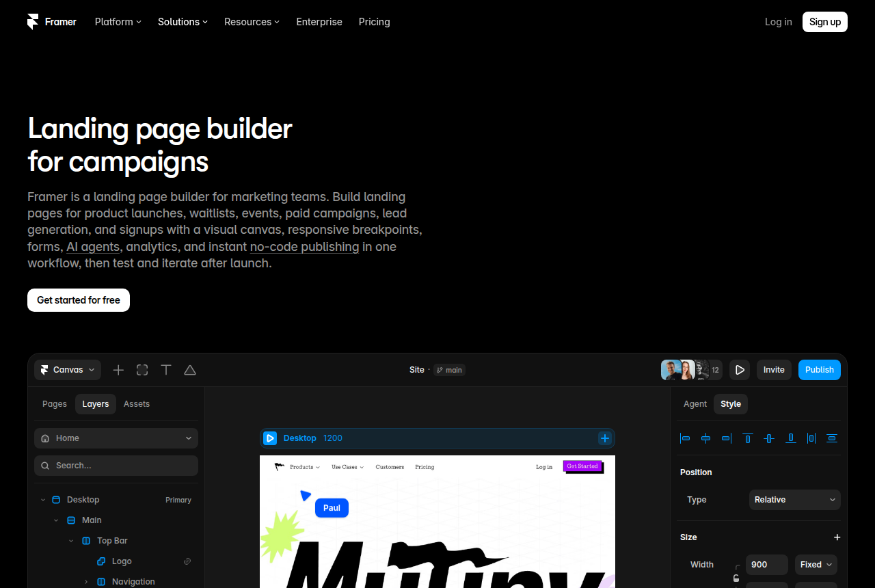The width and height of the screenshot is (875, 588).
Task: Click the Paul cursor label on canvas
Action: tap(332, 508)
